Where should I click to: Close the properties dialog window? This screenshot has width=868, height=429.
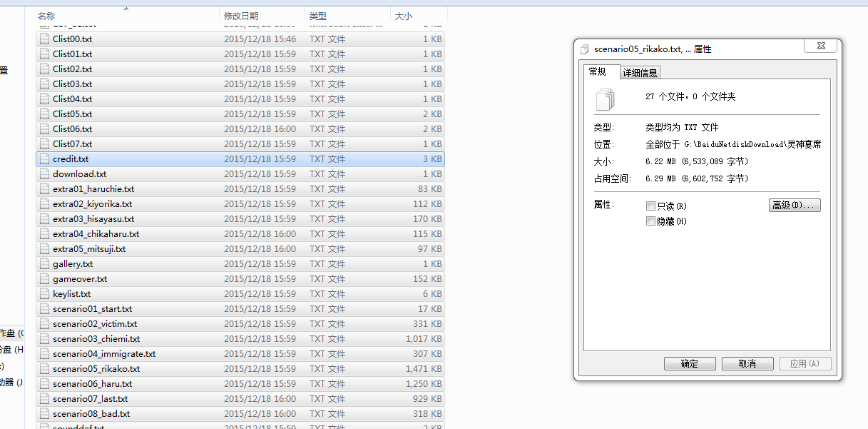click(820, 46)
